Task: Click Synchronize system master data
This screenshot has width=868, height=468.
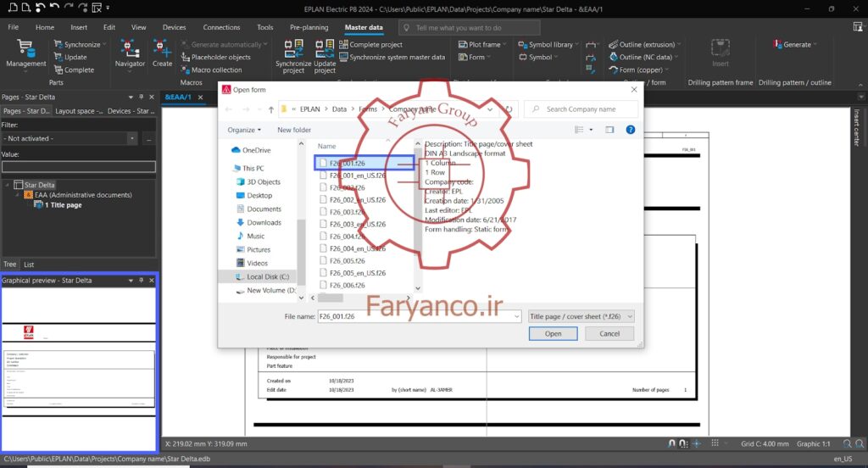Action: click(x=392, y=57)
